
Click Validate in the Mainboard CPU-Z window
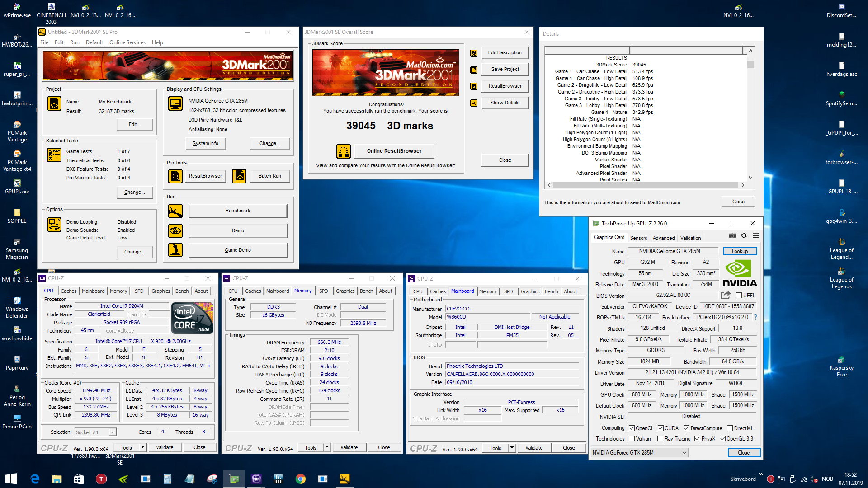pos(534,448)
